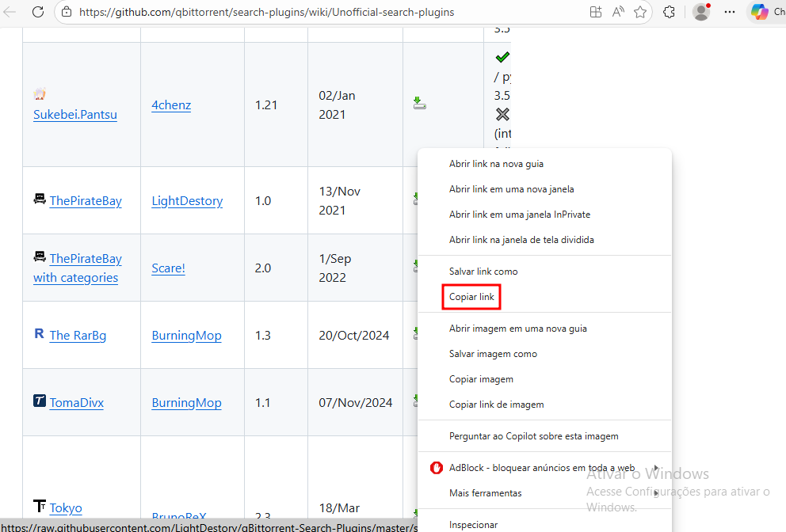Click the download icon in the Scare! row
Image resolution: width=786 pixels, height=532 pixels.
click(414, 267)
